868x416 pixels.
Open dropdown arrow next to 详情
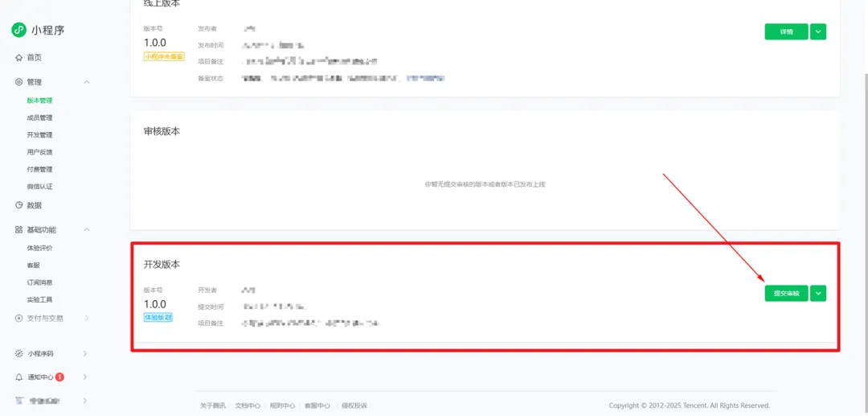click(x=818, y=31)
